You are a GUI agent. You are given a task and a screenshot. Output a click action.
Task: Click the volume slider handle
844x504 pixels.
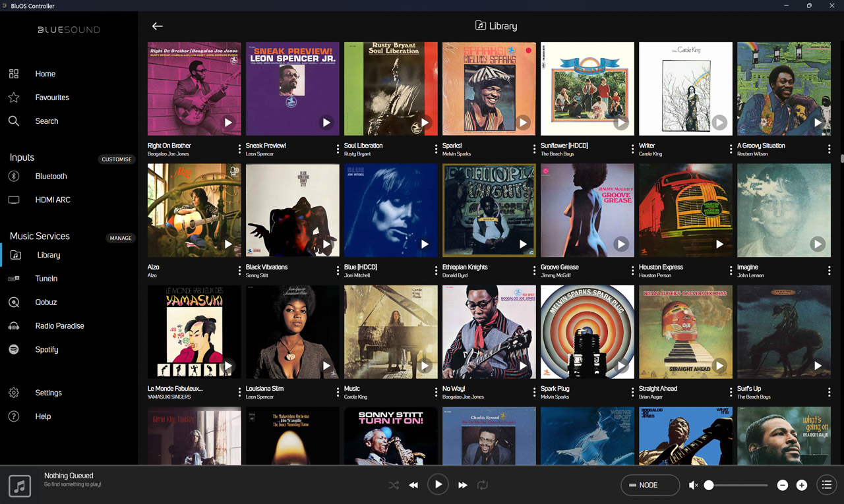pyautogui.click(x=709, y=486)
